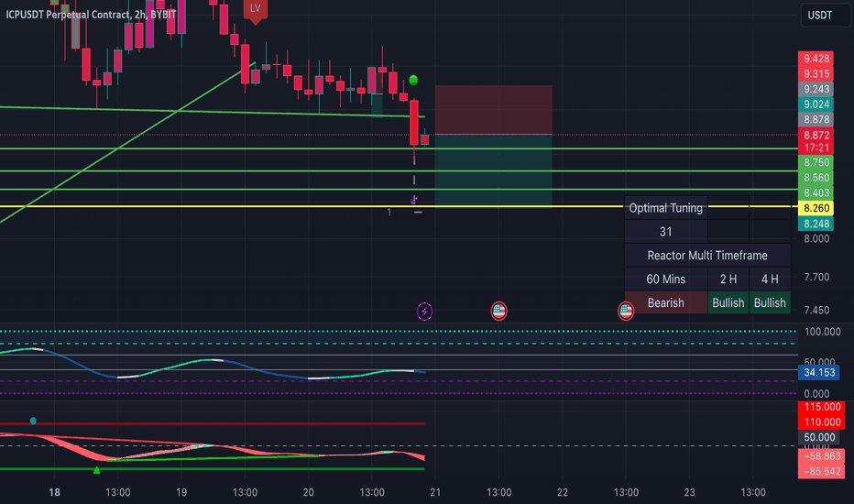This screenshot has width=854, height=504.
Task: Click the 9.428 price label
Action: [x=816, y=59]
